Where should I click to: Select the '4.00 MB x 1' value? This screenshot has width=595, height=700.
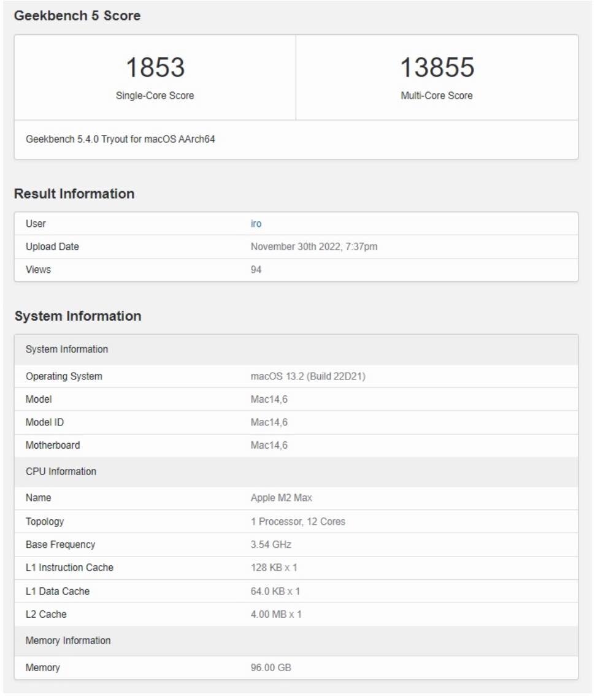[276, 615]
